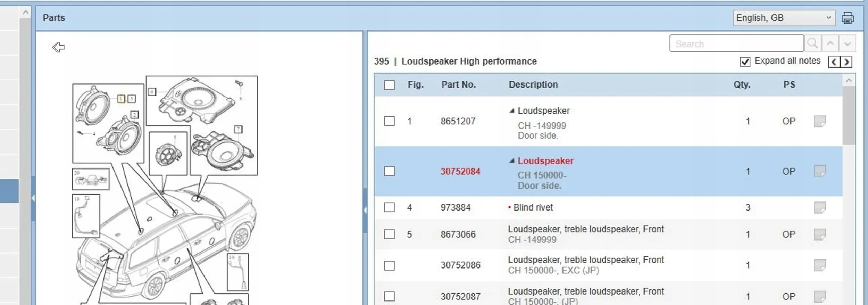
Task: Click the back arrow above the diagram
Action: point(58,47)
